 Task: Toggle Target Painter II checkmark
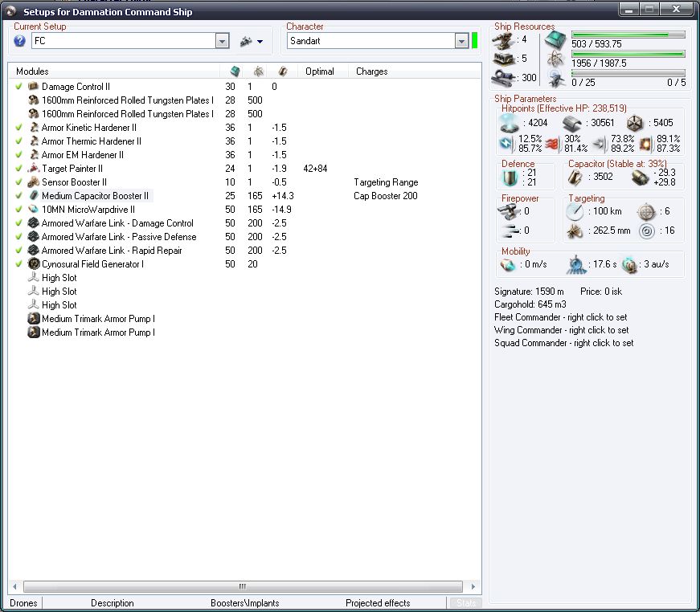coord(18,168)
